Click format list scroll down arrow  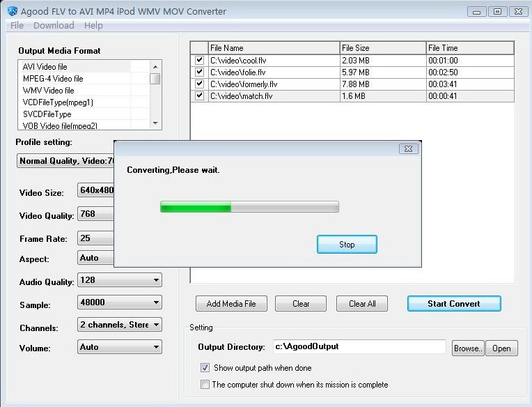coord(155,123)
